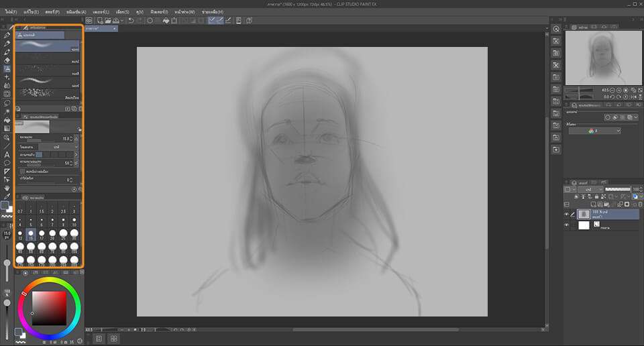Select the Eyedropper tool
This screenshot has height=346, width=644.
pos(7,197)
